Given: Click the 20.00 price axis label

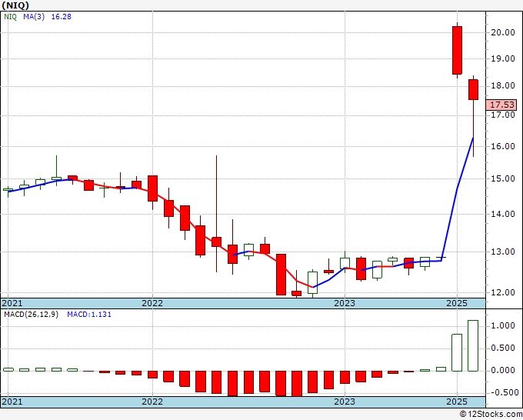Looking at the screenshot, I should click(x=503, y=32).
